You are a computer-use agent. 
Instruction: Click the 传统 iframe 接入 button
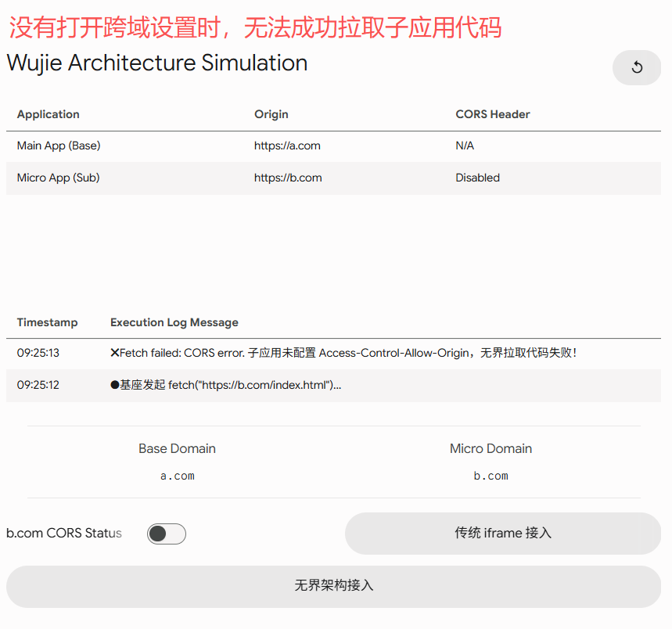click(503, 533)
